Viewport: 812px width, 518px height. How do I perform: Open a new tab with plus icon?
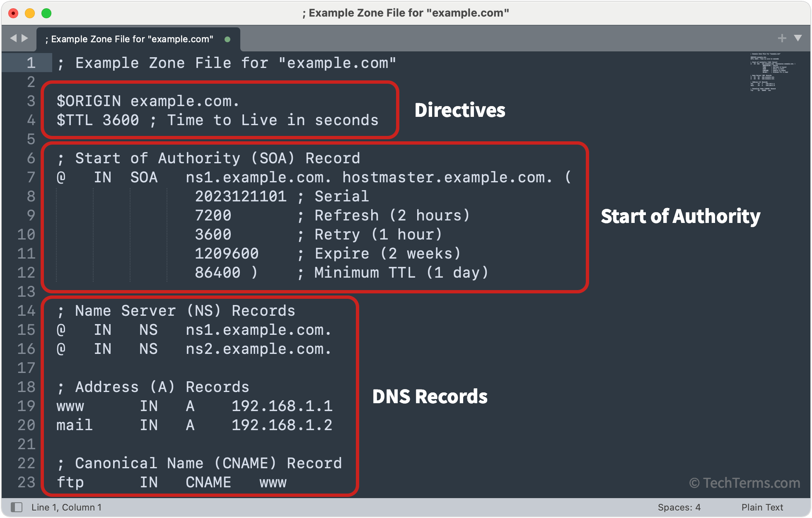tap(782, 38)
